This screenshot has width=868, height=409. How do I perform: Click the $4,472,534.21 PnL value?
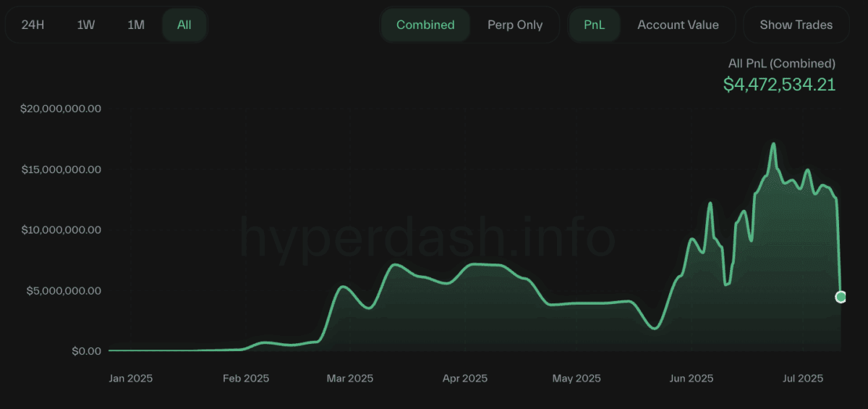tap(779, 84)
